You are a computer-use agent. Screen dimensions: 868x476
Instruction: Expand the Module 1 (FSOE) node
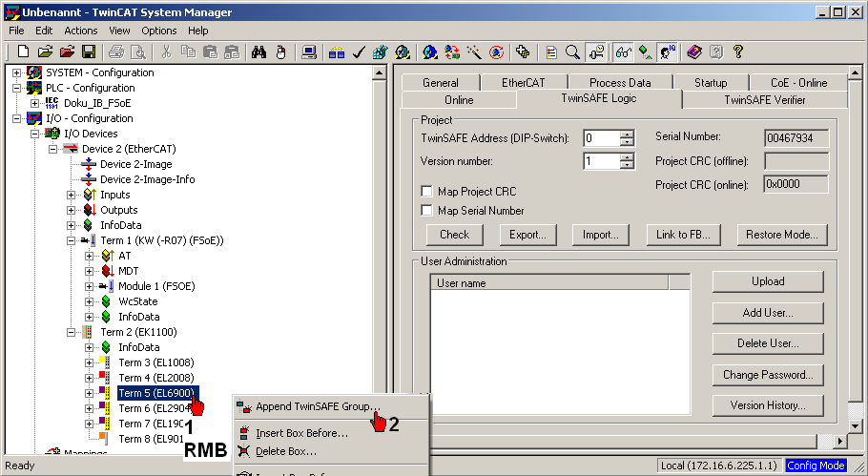coord(89,286)
